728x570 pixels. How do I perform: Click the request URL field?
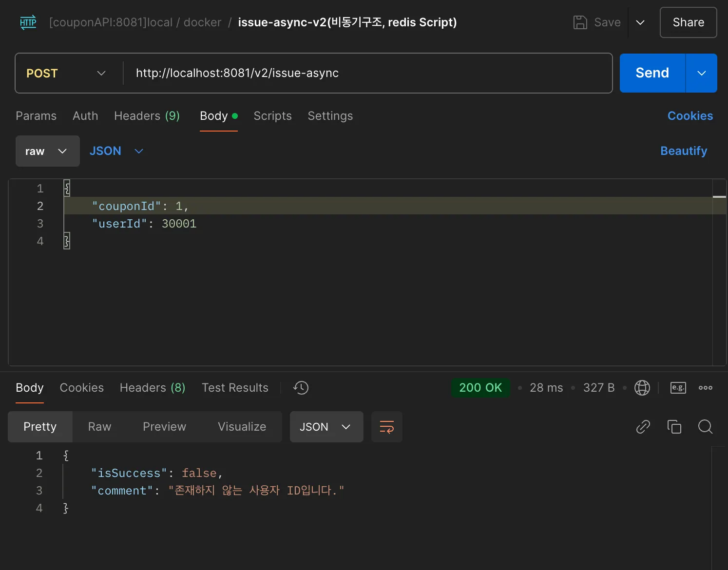click(365, 73)
